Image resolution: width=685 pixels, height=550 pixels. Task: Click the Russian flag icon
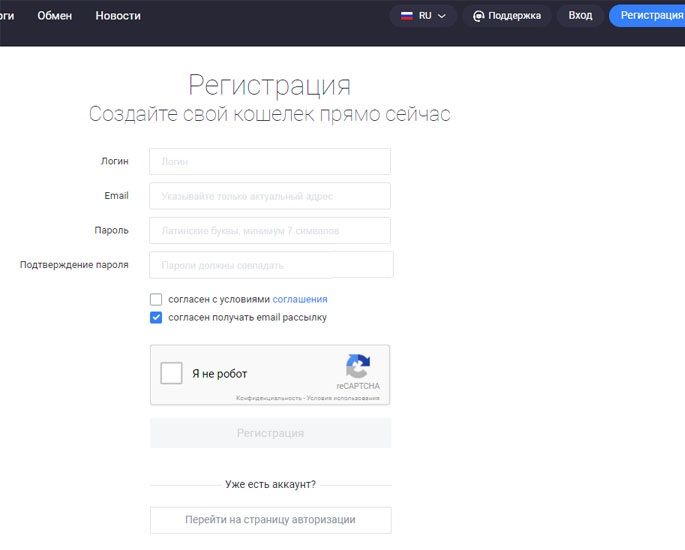tap(407, 16)
